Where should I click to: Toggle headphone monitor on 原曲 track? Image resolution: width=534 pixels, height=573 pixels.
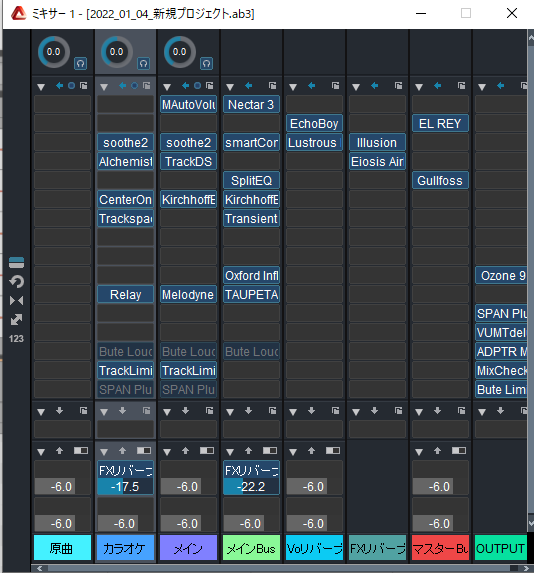80,64
